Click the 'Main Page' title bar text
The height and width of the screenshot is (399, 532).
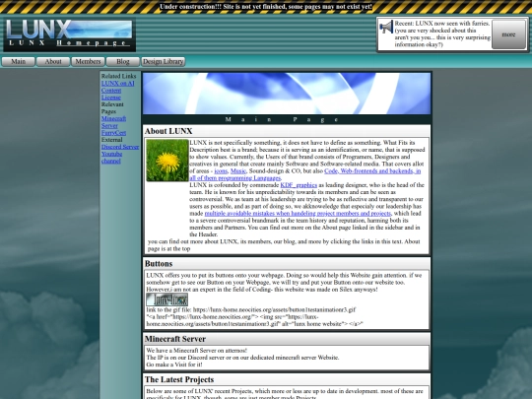tap(283, 119)
